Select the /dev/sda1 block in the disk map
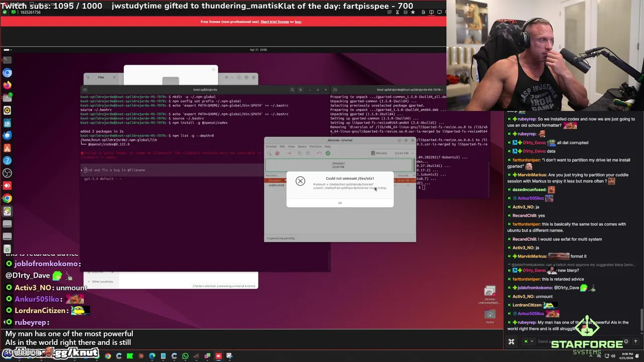Screen dimensions: 644x362 pos(339,165)
